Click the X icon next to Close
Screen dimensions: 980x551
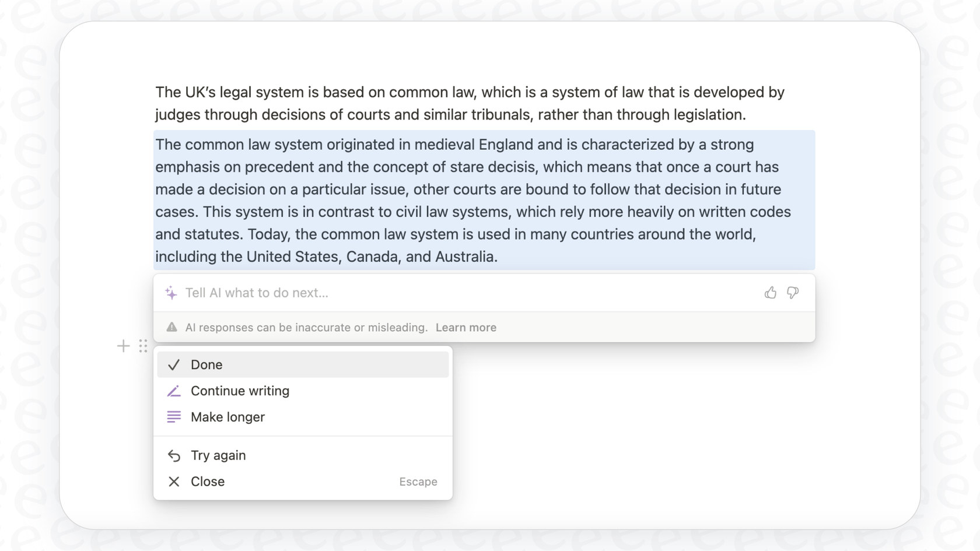point(173,482)
